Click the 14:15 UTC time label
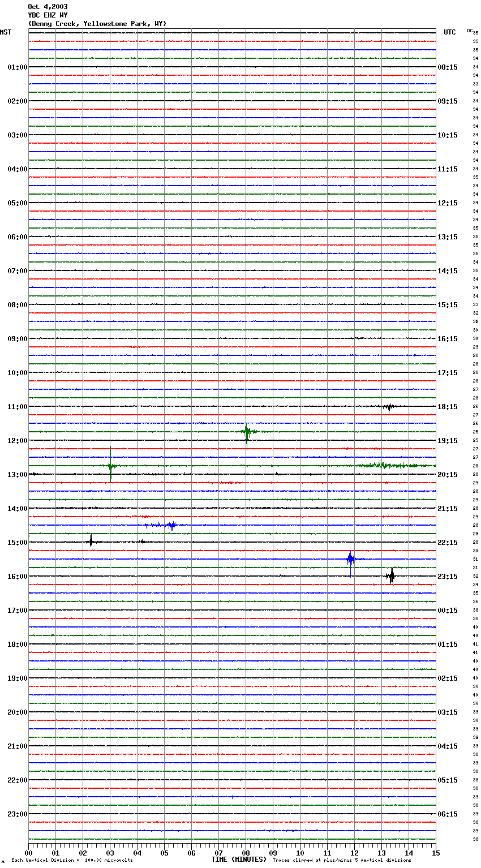The image size is (481, 868). pyautogui.click(x=448, y=271)
